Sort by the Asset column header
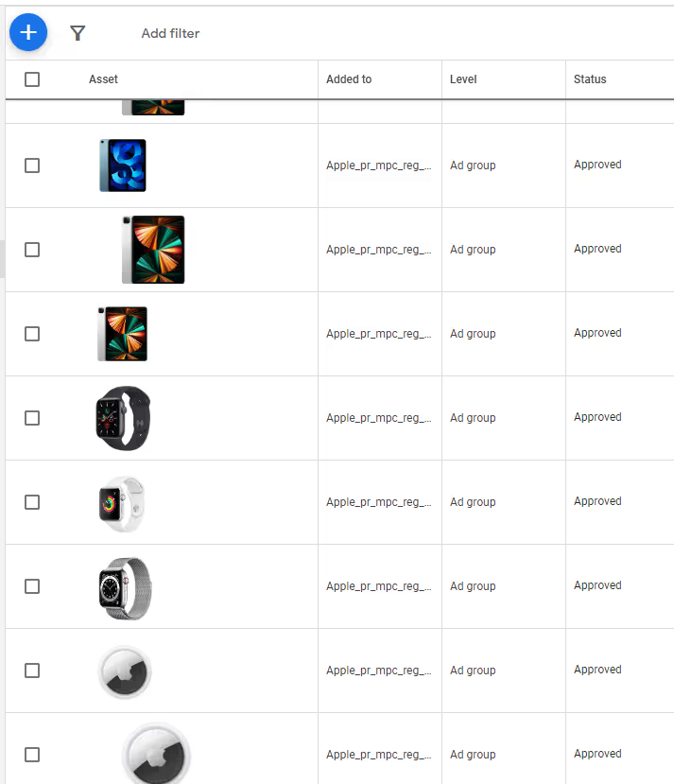 (103, 79)
